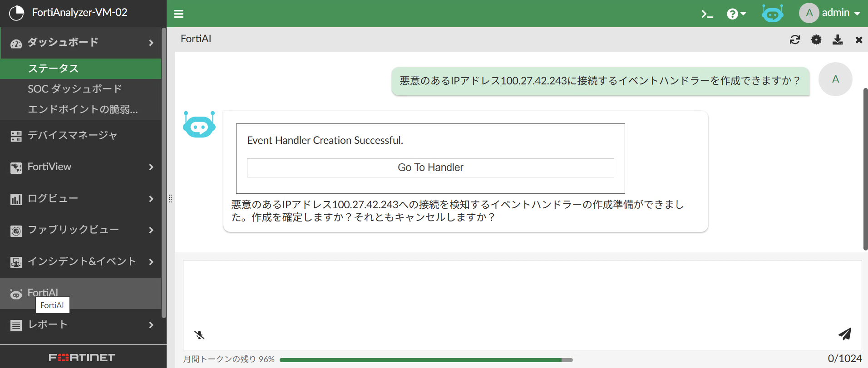This screenshot has height=368, width=868.
Task: Send message with paper plane icon
Action: click(x=845, y=334)
